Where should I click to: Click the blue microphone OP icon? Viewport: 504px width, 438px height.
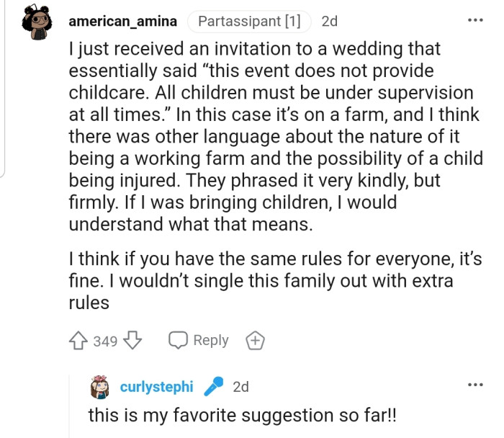point(213,387)
